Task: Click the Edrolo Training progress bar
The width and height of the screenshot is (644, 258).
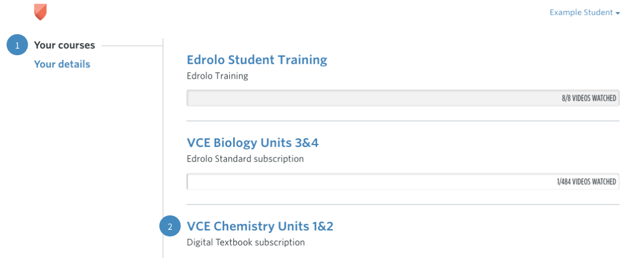Action: 403,98
